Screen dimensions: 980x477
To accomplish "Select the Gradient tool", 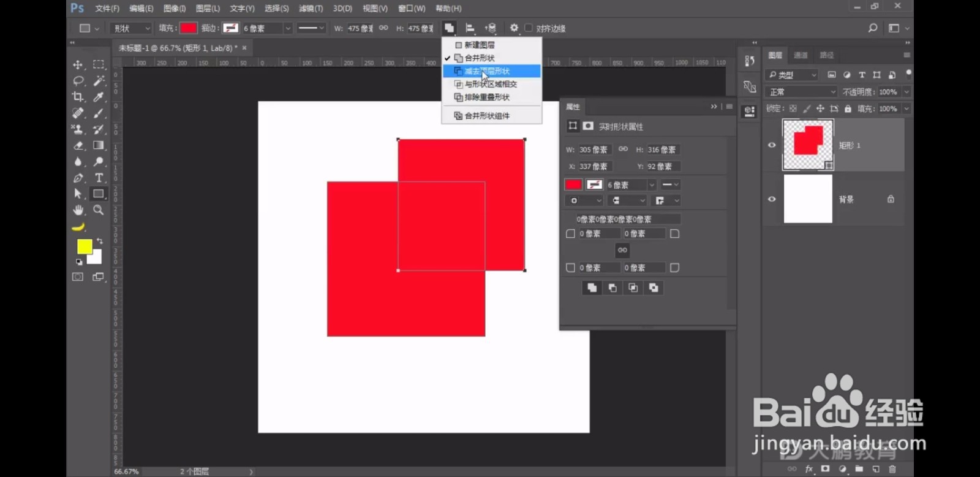I will pos(98,145).
